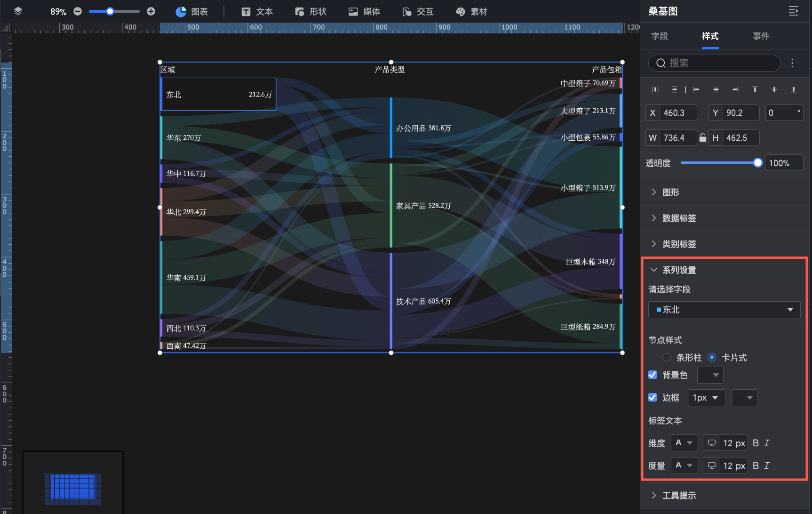
Task: Toggle italic for 维度 label text
Action: click(x=767, y=443)
